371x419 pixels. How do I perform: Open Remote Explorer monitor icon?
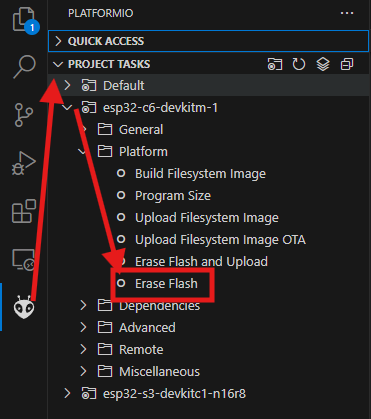point(24,259)
